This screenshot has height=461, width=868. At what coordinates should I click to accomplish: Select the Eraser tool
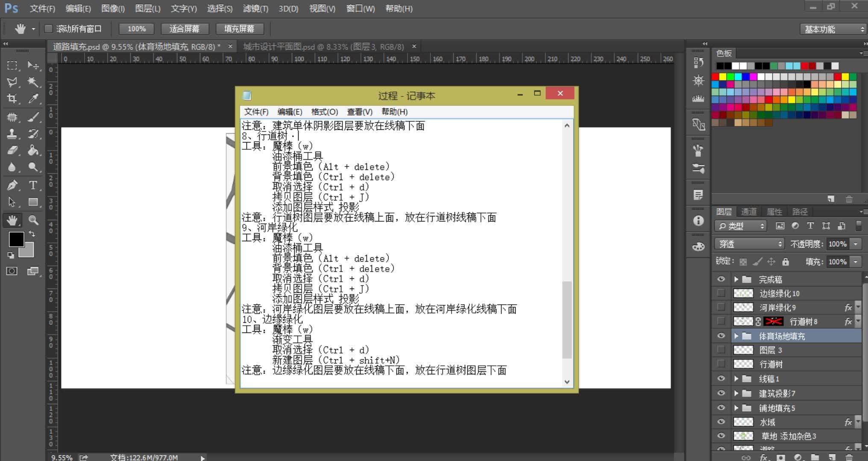pos(12,150)
